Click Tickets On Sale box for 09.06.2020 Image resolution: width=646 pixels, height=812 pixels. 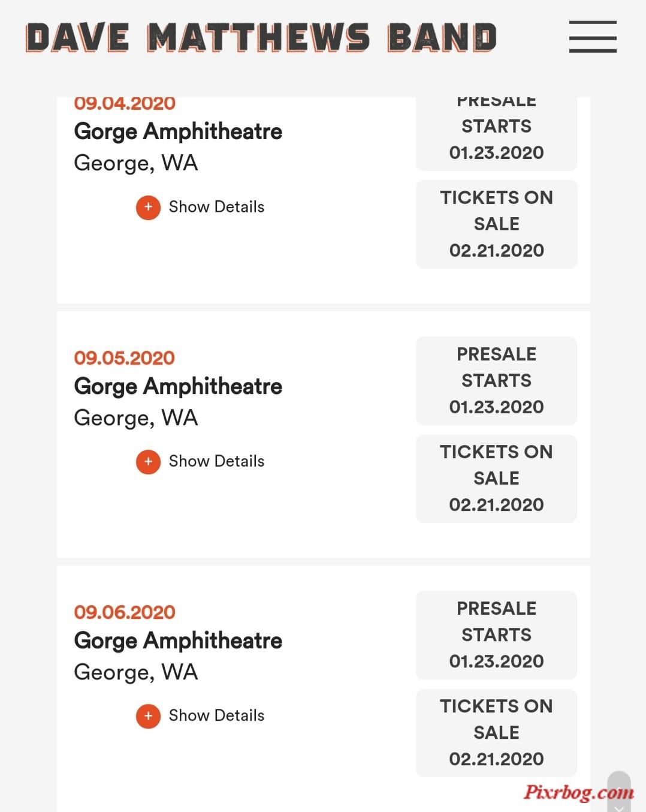496,733
